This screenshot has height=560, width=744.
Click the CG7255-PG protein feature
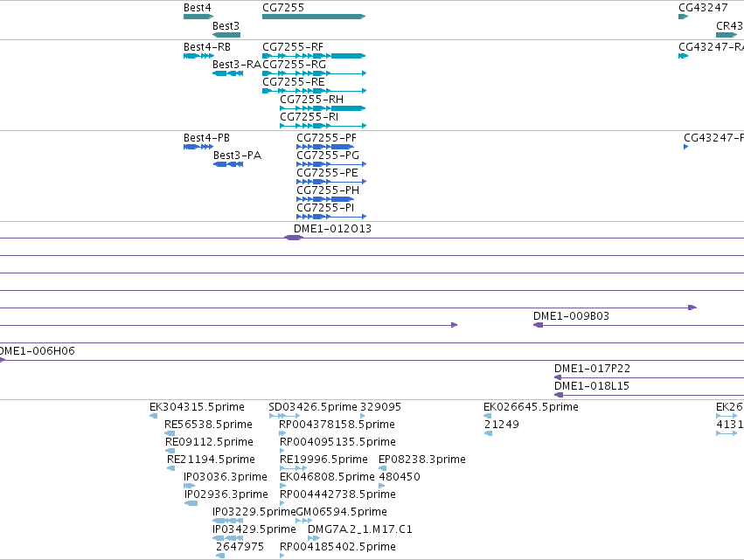click(x=331, y=164)
